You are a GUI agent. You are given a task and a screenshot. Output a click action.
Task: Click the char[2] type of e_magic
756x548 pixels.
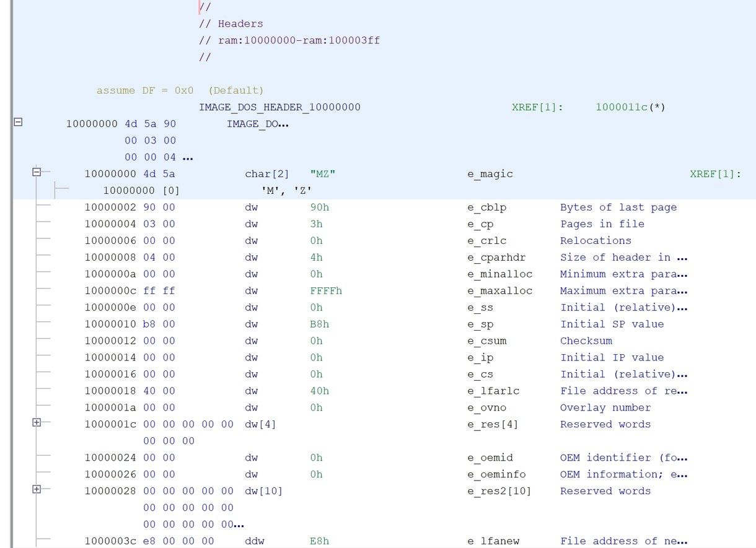pos(267,174)
